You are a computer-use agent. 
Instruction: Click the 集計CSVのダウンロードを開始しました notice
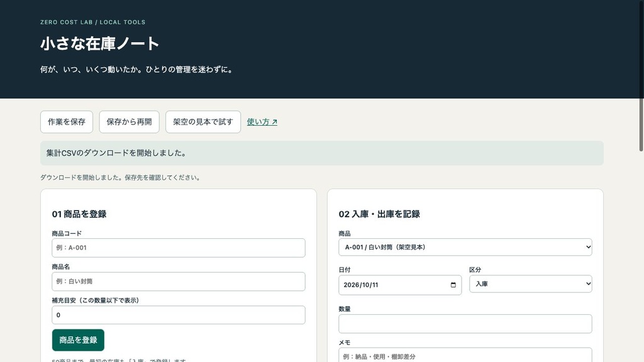(x=321, y=153)
